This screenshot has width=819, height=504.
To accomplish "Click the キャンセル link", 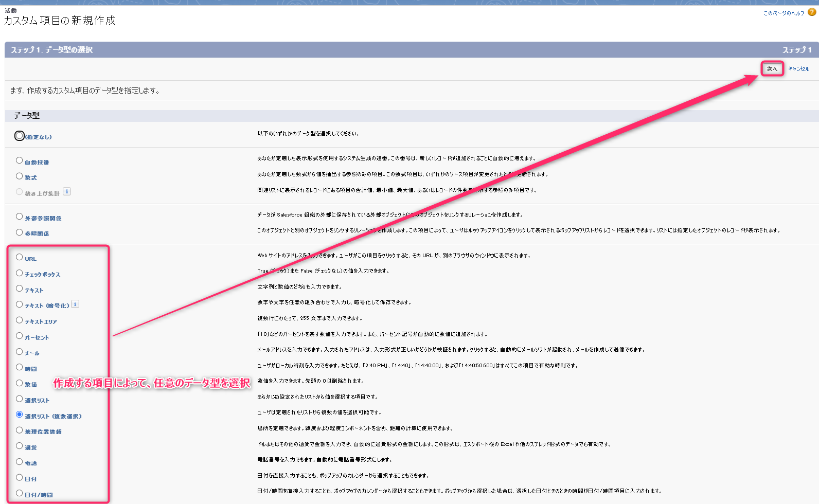I will click(798, 69).
